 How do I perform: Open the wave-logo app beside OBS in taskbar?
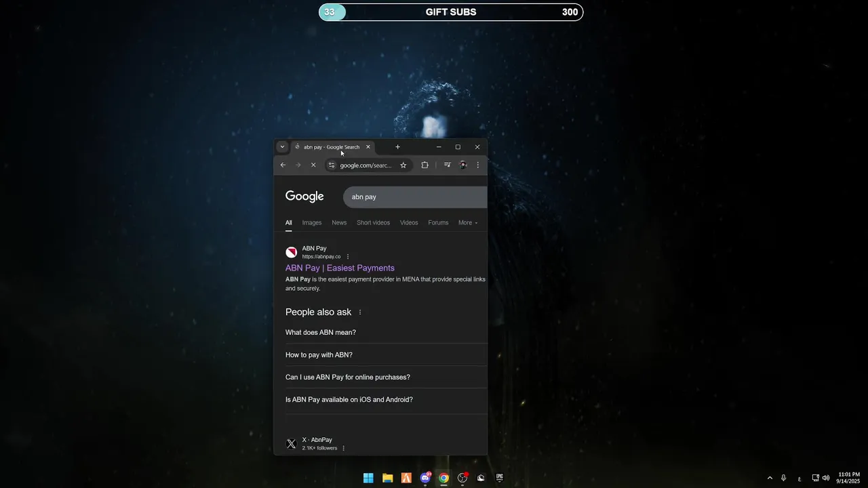click(x=481, y=478)
